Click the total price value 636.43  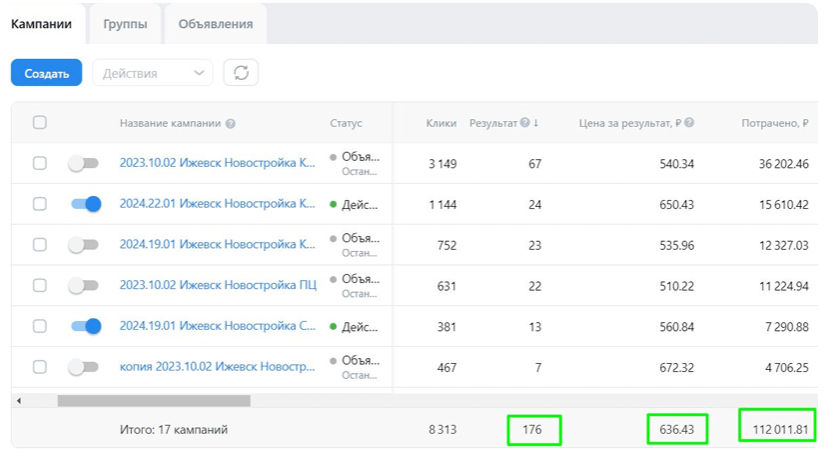pyautogui.click(x=676, y=430)
